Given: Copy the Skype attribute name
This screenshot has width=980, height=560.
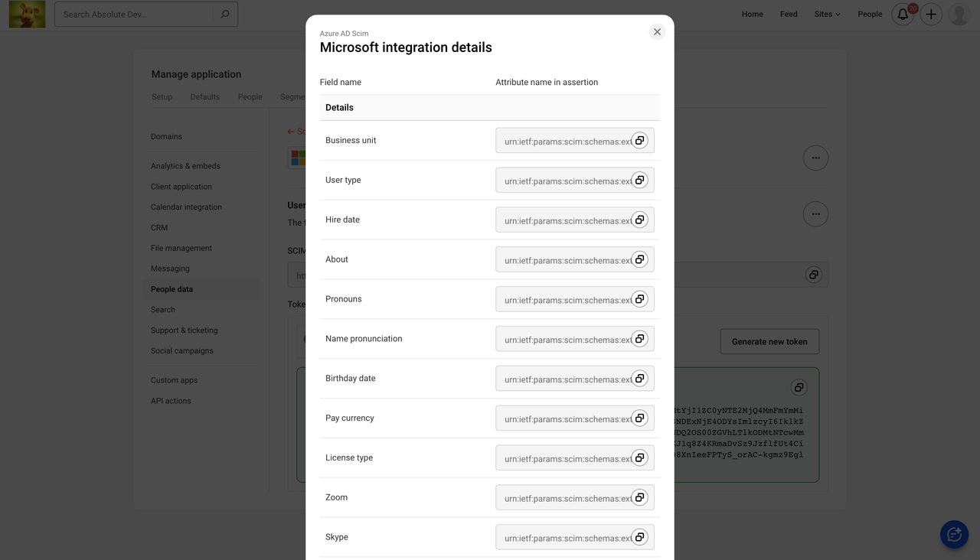Looking at the screenshot, I should 639,537.
